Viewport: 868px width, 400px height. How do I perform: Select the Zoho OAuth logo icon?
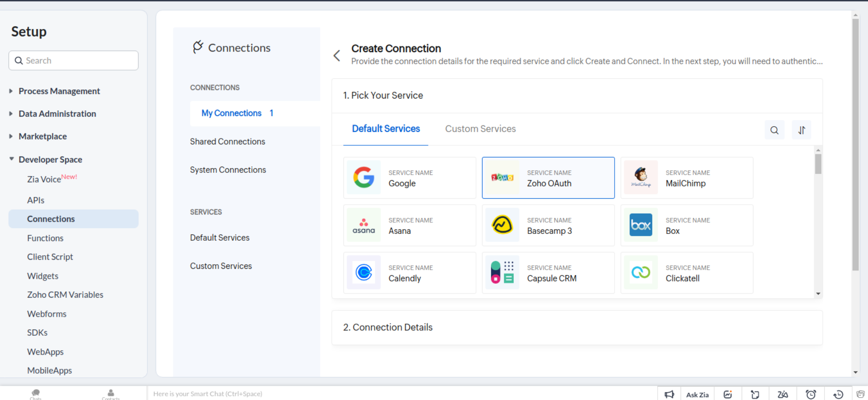point(502,177)
